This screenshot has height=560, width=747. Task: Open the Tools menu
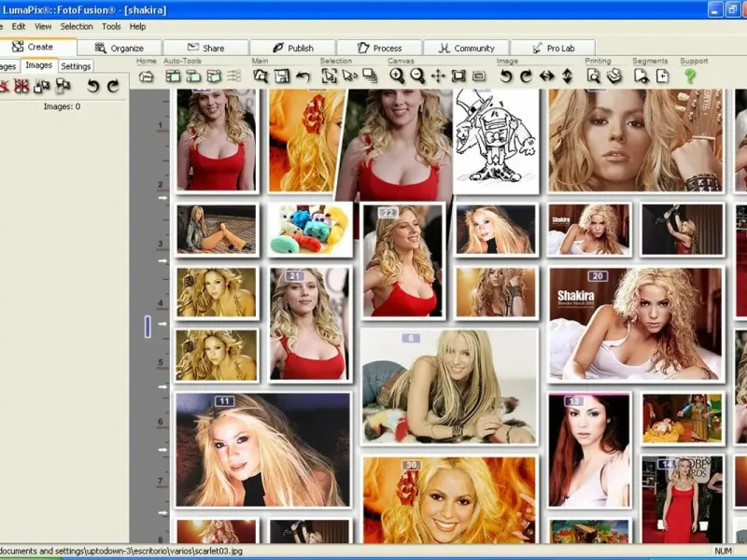pos(111,26)
